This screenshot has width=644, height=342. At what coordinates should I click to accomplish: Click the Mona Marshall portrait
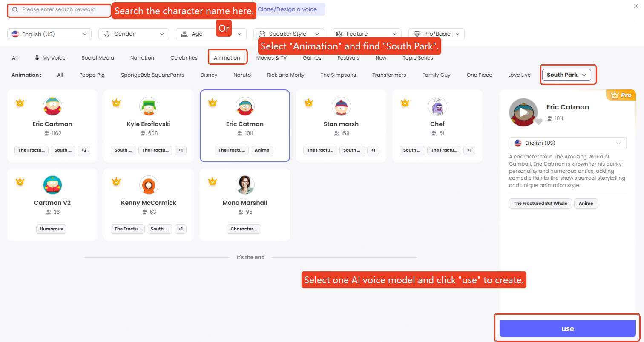pos(245,185)
